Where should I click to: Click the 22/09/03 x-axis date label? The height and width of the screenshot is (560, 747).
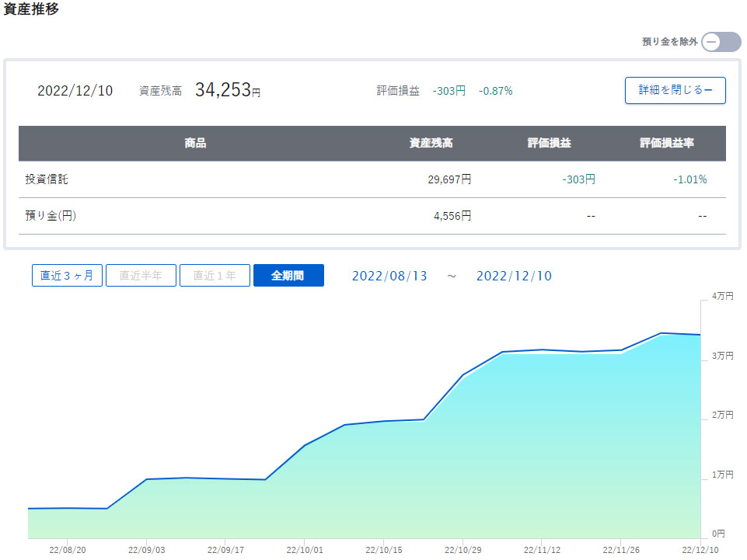click(x=146, y=550)
